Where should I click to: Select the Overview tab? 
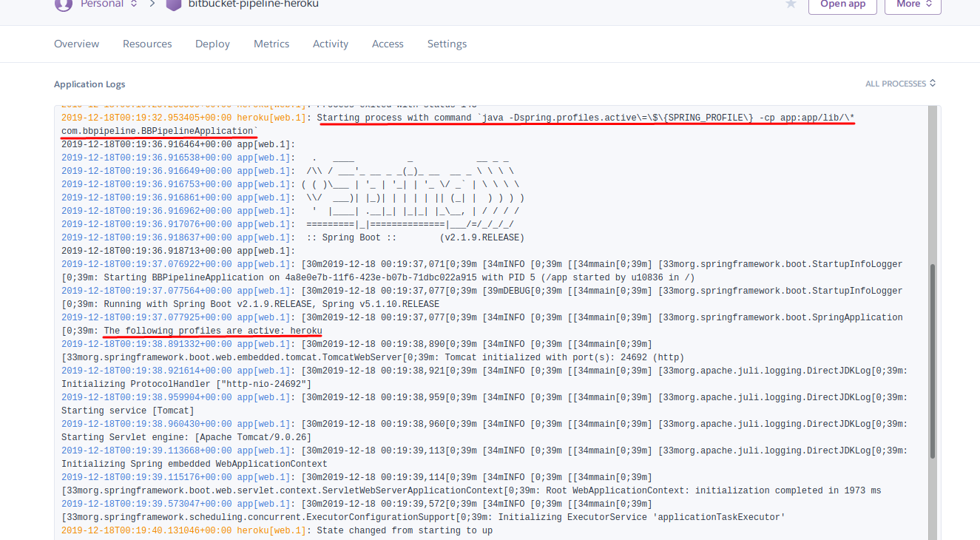[76, 44]
